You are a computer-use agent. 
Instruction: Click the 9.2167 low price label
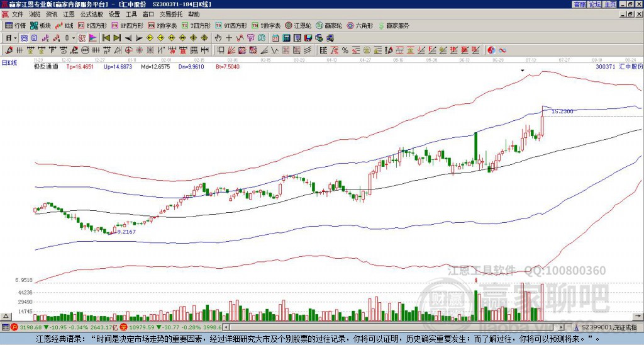tap(126, 232)
